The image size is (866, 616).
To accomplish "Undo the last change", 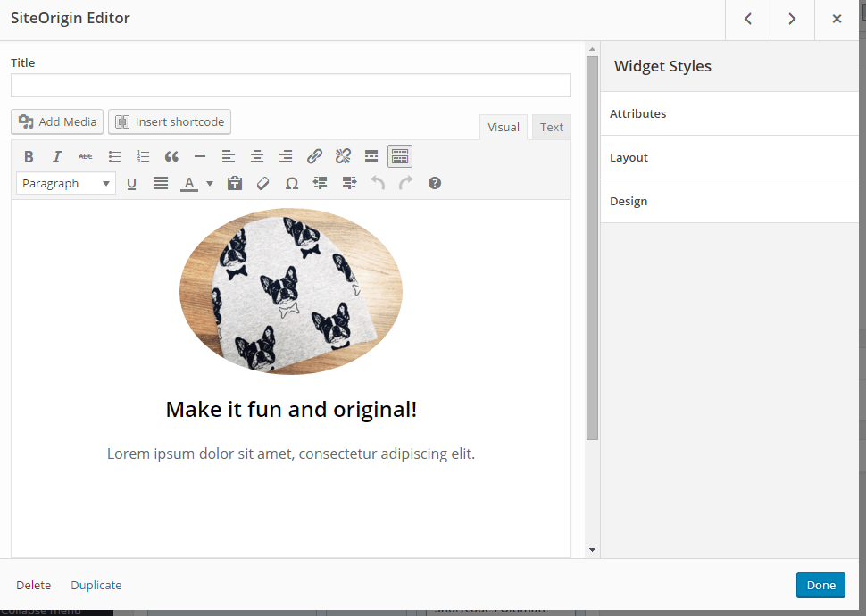I will [377, 183].
